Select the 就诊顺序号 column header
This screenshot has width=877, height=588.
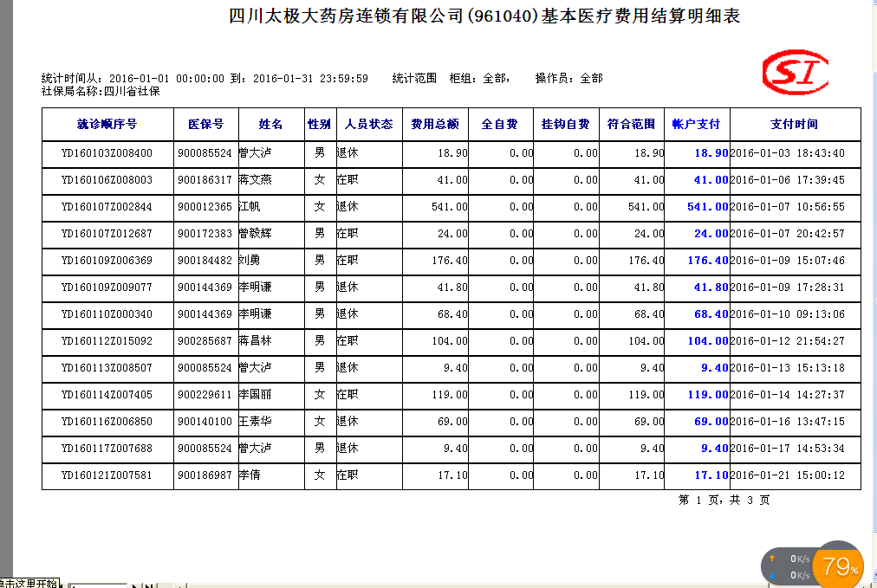[x=107, y=124]
